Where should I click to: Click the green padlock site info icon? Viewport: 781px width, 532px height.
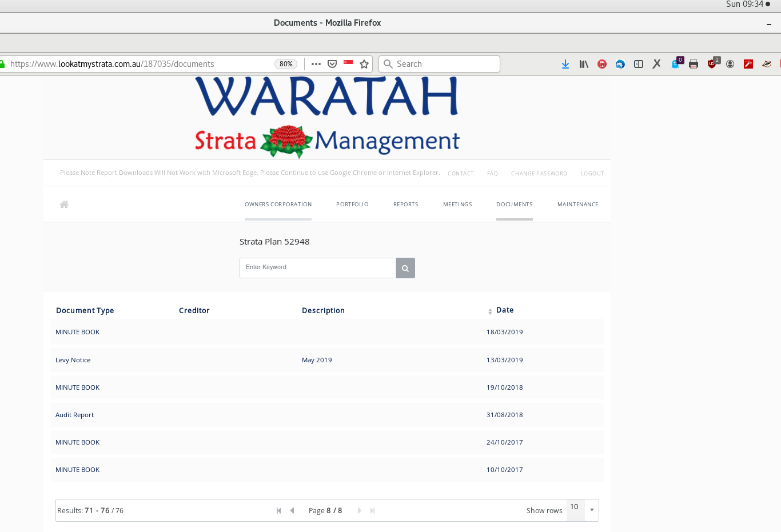tap(2, 64)
